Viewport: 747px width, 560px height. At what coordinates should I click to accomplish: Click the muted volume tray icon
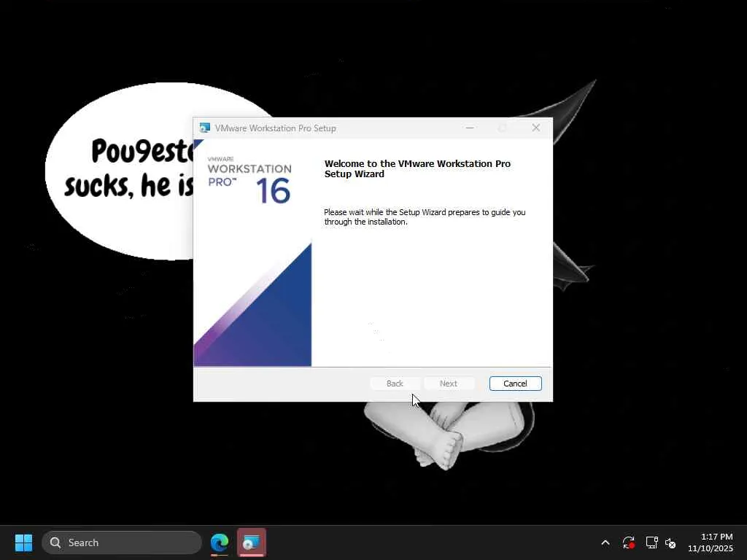[x=670, y=542]
